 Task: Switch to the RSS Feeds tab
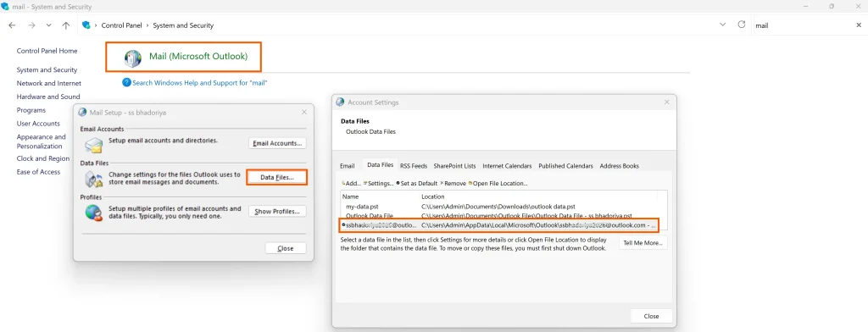pyautogui.click(x=414, y=165)
